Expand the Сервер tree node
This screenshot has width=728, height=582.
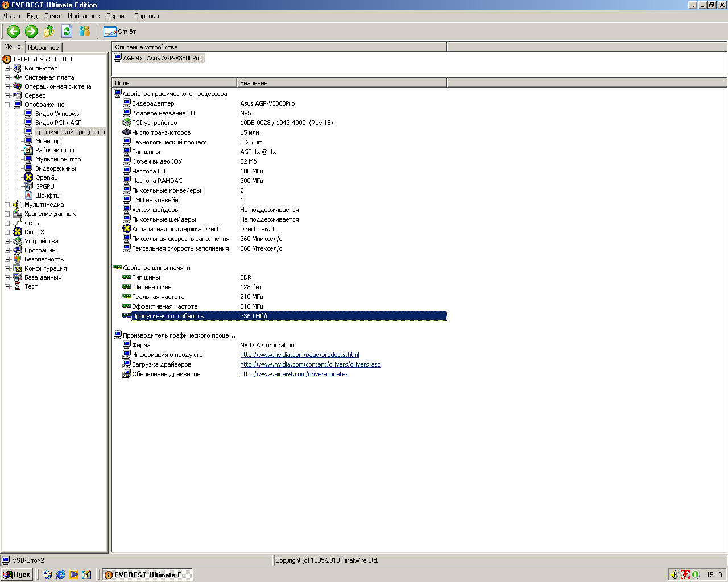click(7, 95)
